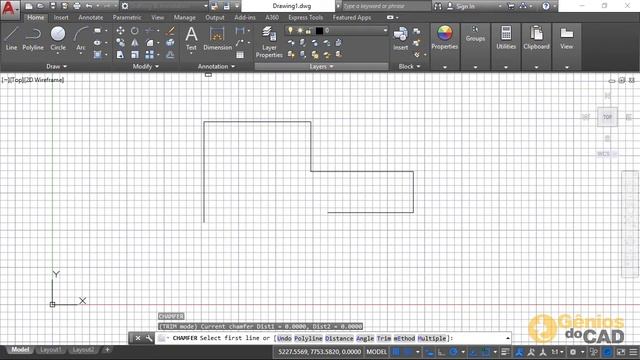
Task: Click the Stretch tool icon
Action: (120, 54)
